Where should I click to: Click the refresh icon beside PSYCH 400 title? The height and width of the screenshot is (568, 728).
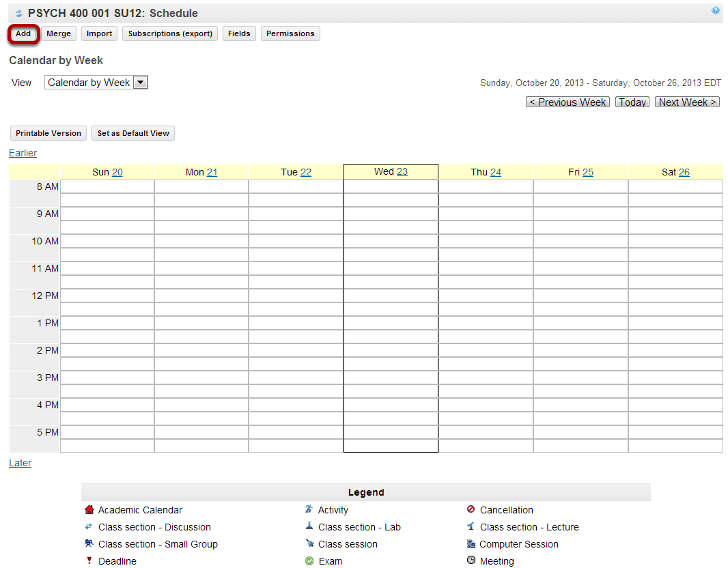[x=18, y=14]
